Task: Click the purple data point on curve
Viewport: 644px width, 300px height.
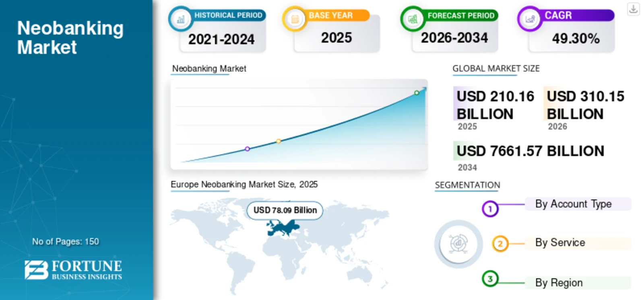Action: (248, 149)
